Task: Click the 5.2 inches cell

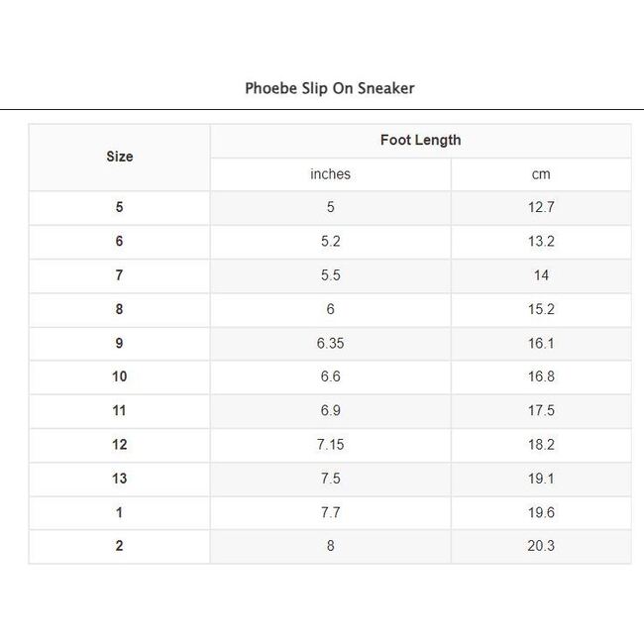Action: click(x=330, y=242)
